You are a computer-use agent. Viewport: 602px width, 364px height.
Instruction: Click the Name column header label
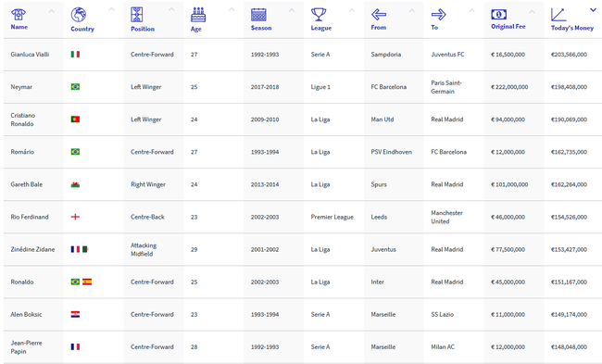(19, 27)
